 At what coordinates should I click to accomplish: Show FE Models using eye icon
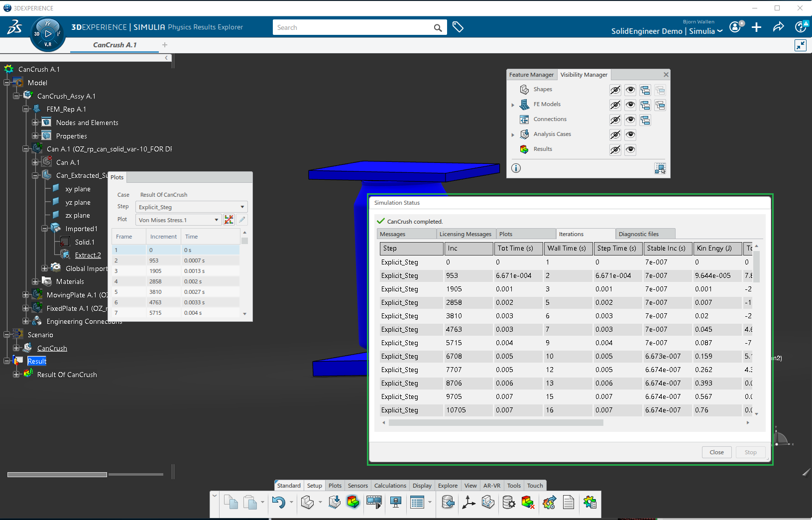click(630, 105)
